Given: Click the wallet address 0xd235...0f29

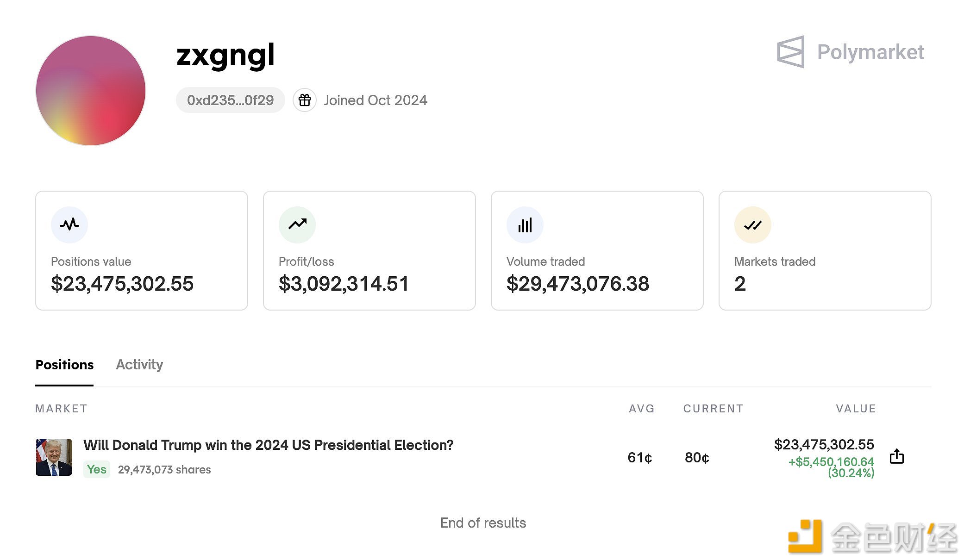Looking at the screenshot, I should [231, 100].
